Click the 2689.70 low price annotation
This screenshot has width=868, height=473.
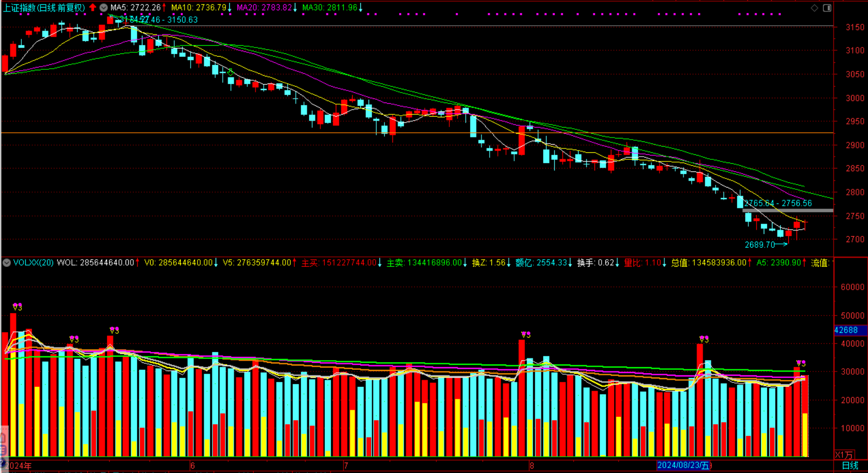(x=760, y=245)
